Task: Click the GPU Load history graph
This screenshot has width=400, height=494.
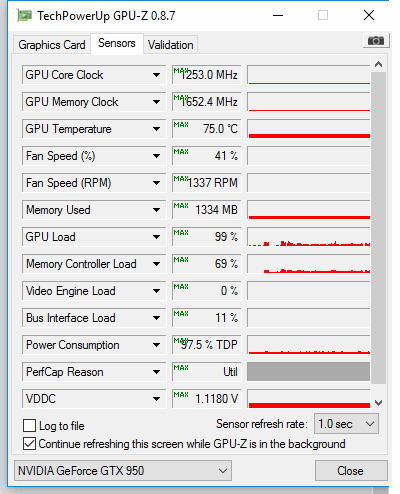Action: 309,237
